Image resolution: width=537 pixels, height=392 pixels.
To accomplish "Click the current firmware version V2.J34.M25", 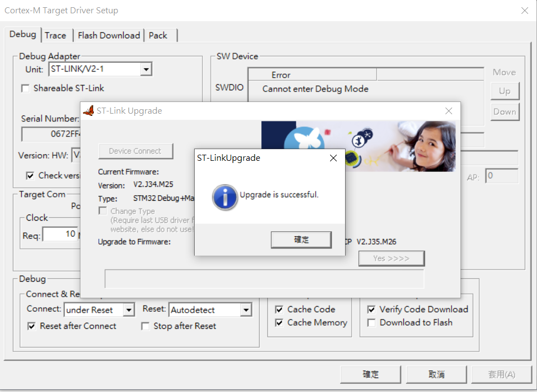I will tap(153, 185).
